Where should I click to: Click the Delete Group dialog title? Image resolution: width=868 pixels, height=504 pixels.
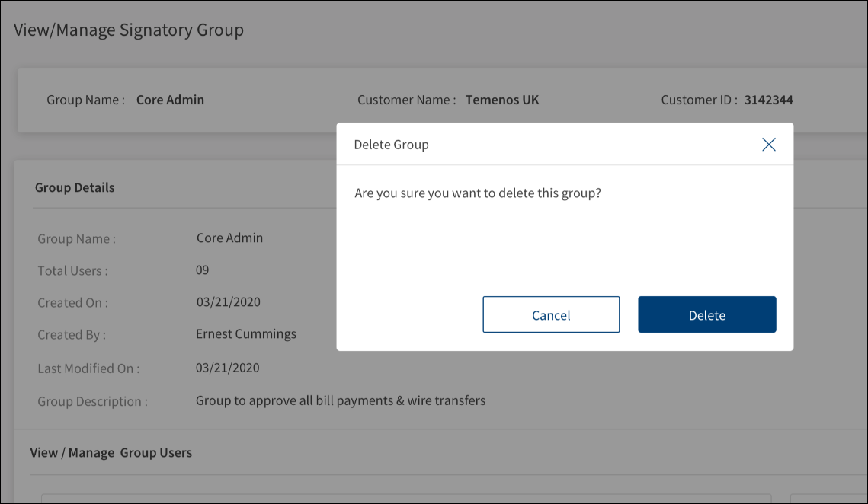point(391,145)
